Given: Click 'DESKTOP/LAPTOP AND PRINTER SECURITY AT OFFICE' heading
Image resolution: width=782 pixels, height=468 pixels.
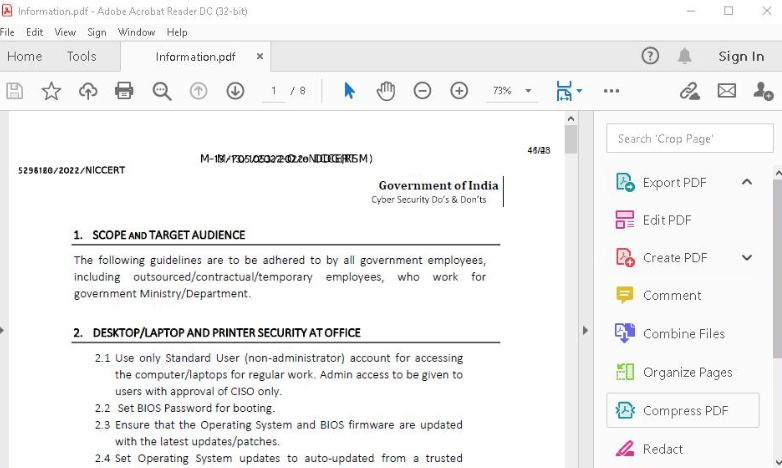Looking at the screenshot, I should [226, 333].
